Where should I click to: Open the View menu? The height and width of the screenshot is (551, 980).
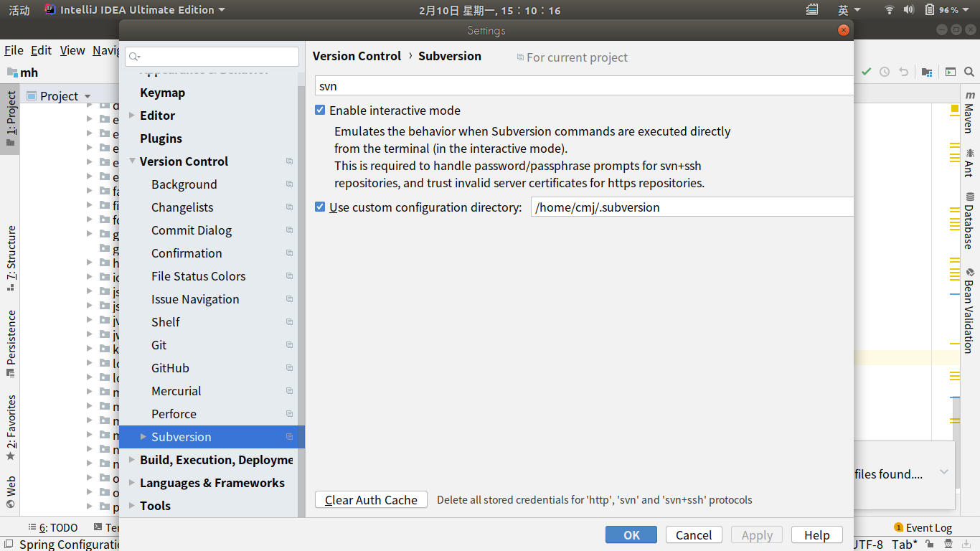(72, 50)
